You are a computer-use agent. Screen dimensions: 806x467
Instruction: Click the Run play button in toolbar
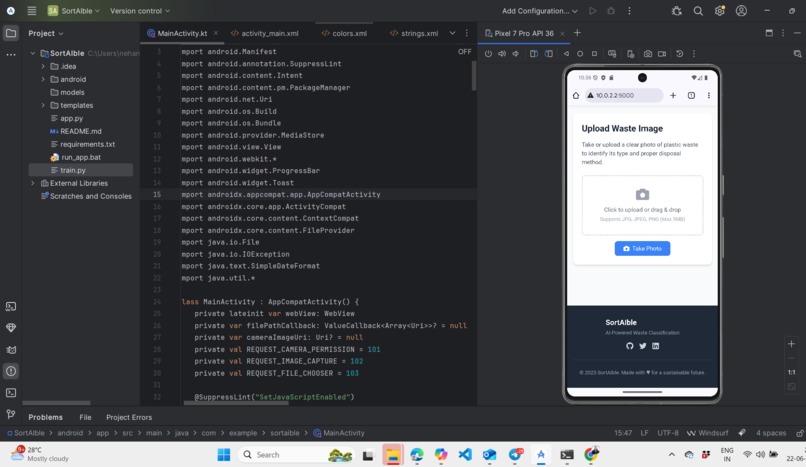pos(593,11)
